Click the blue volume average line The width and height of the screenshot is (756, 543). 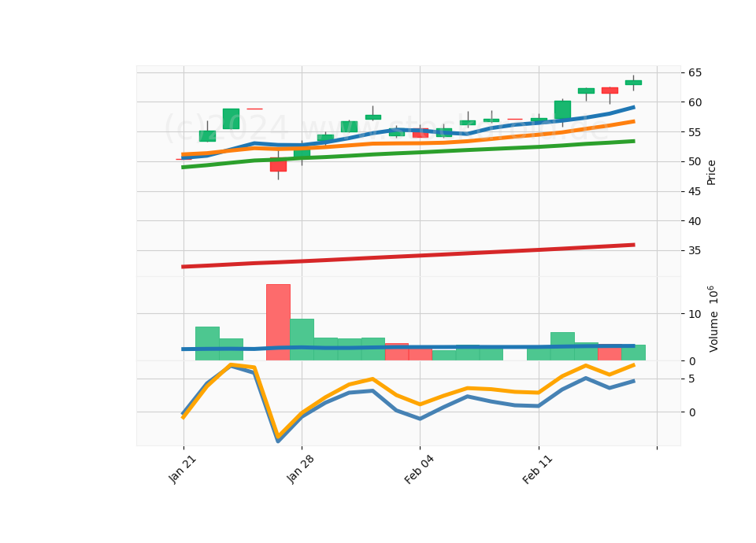pyautogui.click(x=408, y=347)
